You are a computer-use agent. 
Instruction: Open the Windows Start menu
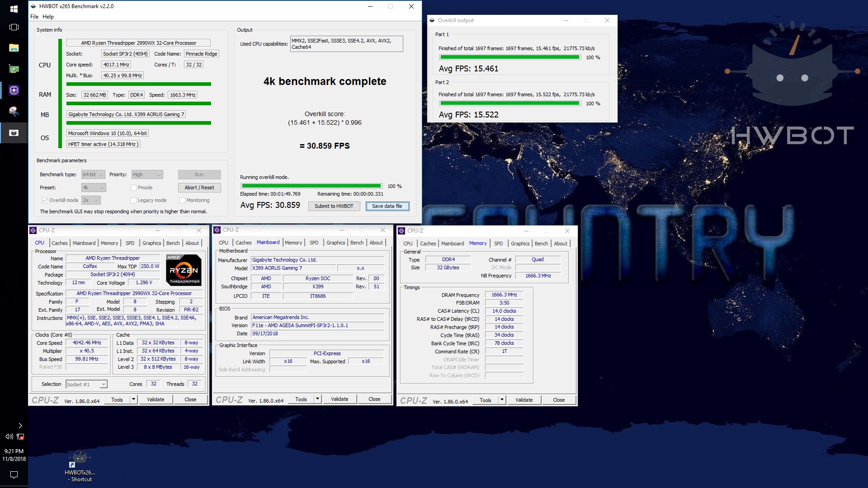14,9
